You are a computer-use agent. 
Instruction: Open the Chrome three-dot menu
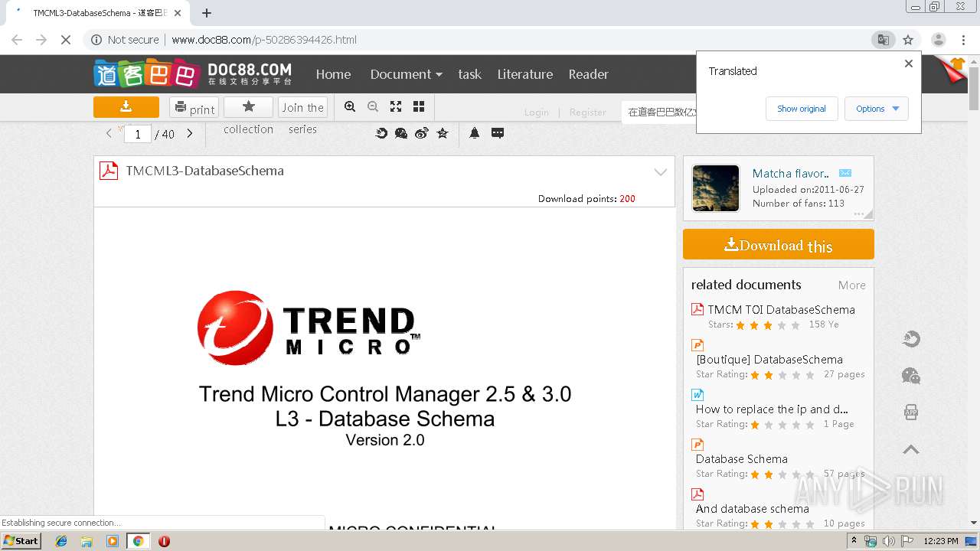[x=963, y=40]
